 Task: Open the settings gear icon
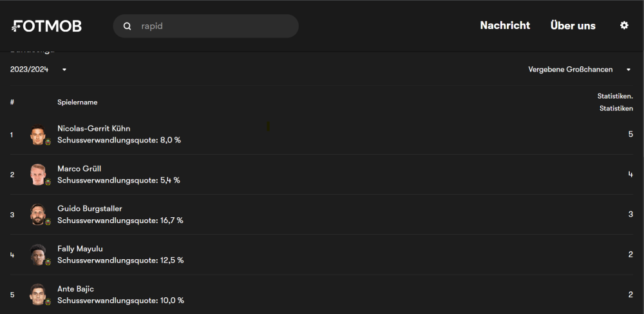point(623,25)
